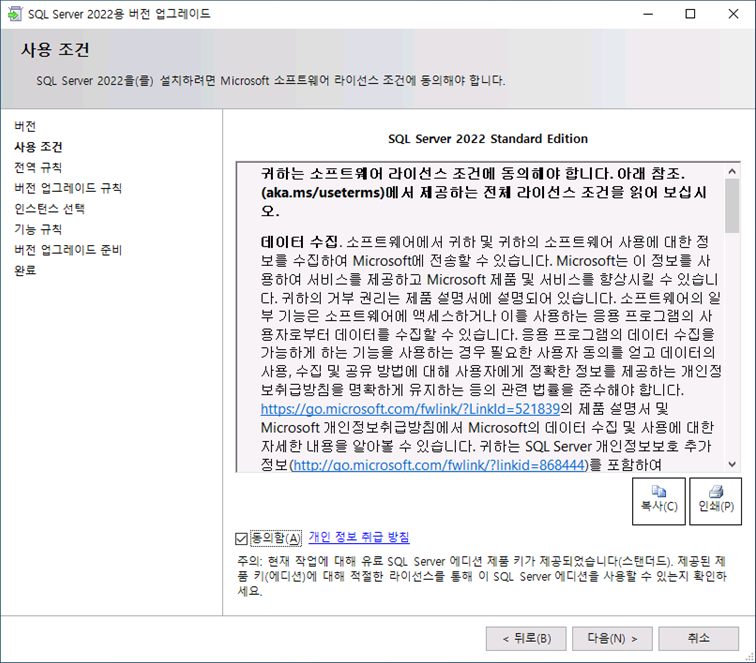Click the 데이터 수집 bold text in license

pos(298,242)
